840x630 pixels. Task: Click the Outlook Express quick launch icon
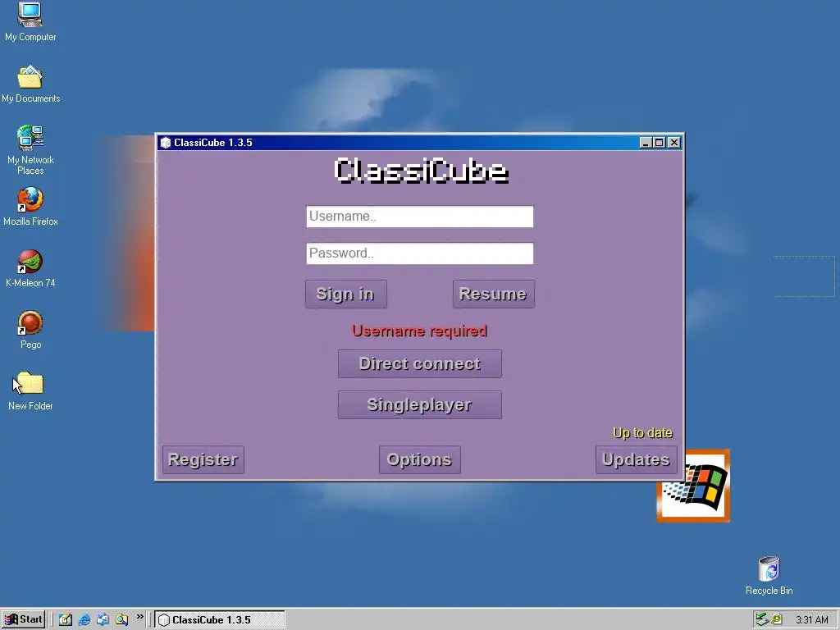click(103, 620)
